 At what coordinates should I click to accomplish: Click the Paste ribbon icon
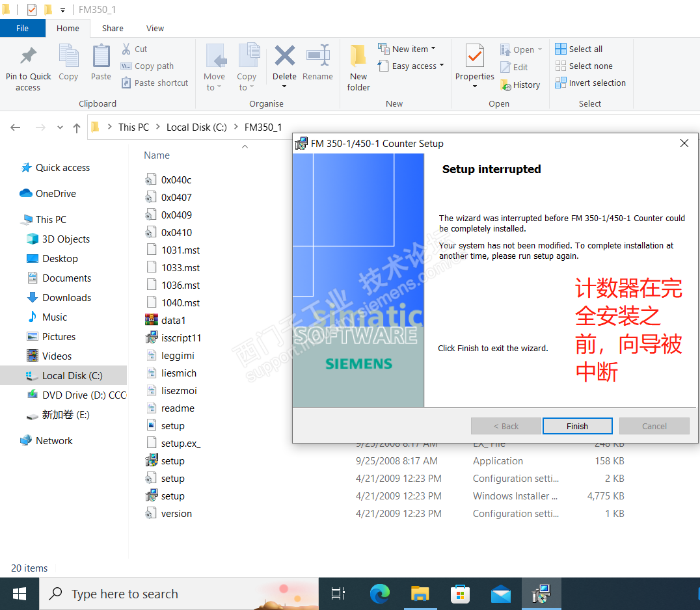coord(101,56)
